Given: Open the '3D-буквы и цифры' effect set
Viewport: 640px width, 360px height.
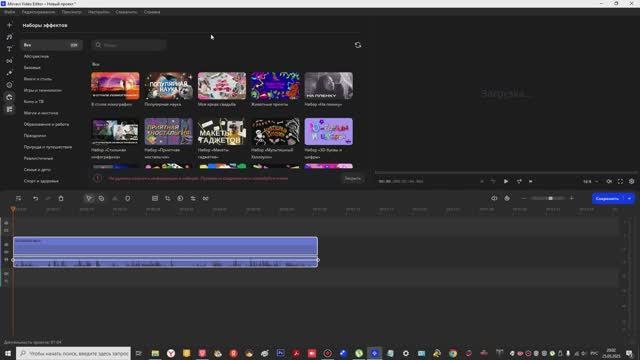Looking at the screenshot, I should click(329, 131).
